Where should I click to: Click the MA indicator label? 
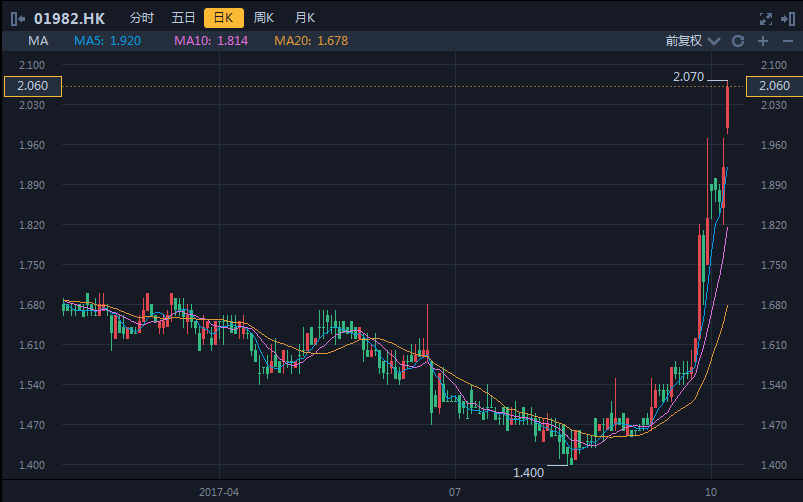[x=39, y=41]
